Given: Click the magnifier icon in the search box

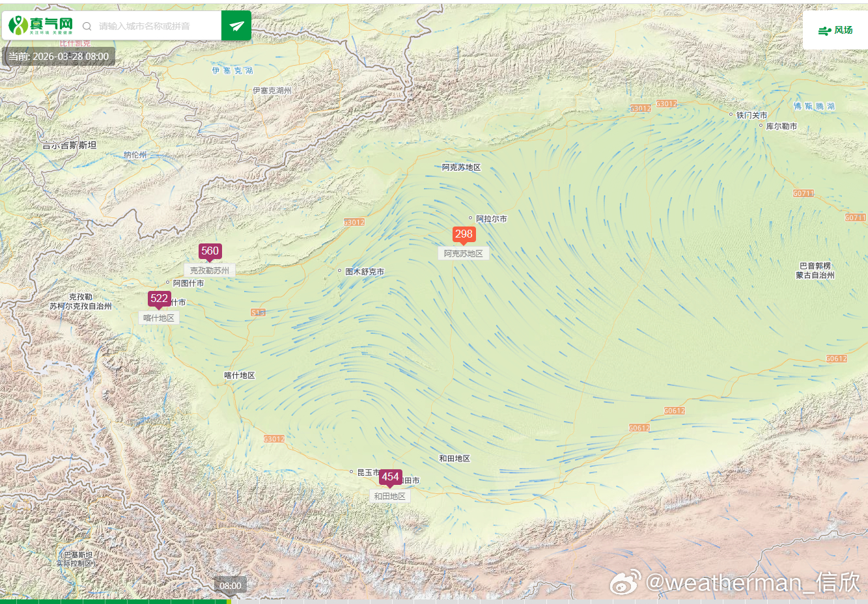Looking at the screenshot, I should (87, 26).
